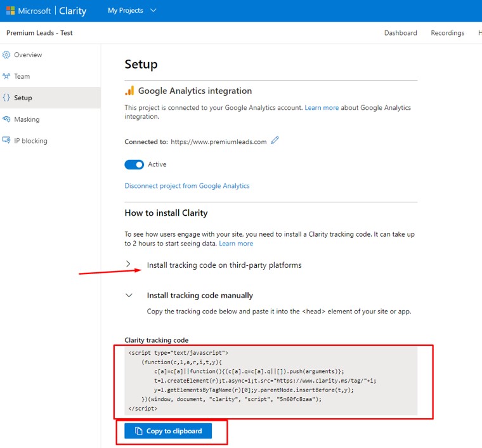Click the Clarity tracking code label
This screenshot has width=482, height=448.
click(x=157, y=340)
